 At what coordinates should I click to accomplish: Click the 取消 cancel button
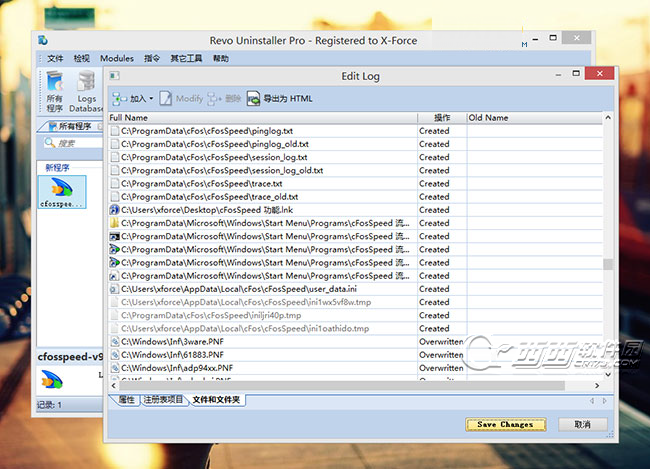[x=582, y=424]
